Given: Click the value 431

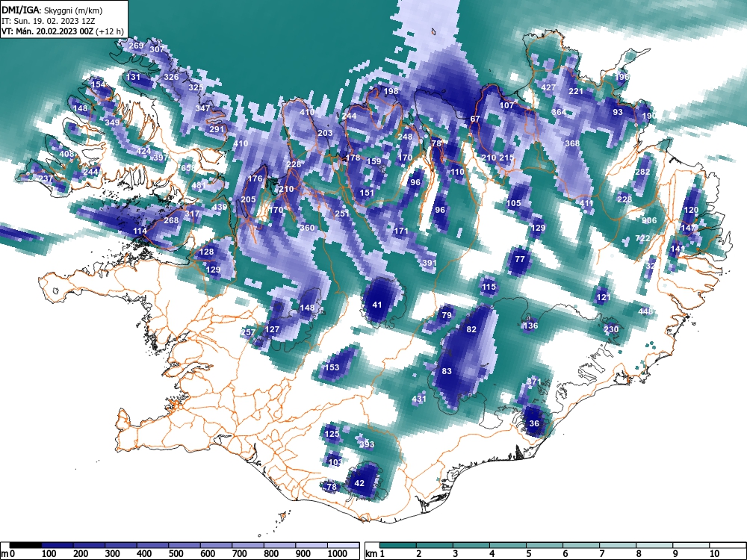Looking at the screenshot, I should pyautogui.click(x=419, y=399).
